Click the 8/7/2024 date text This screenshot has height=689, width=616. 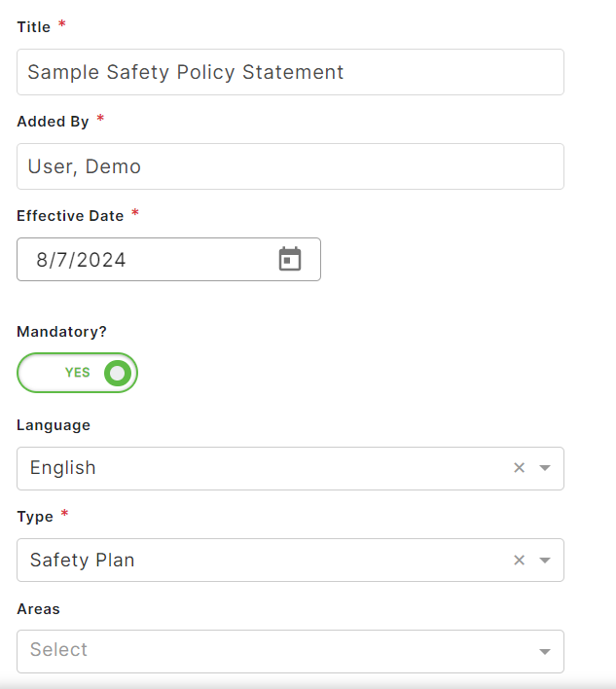pos(82,260)
